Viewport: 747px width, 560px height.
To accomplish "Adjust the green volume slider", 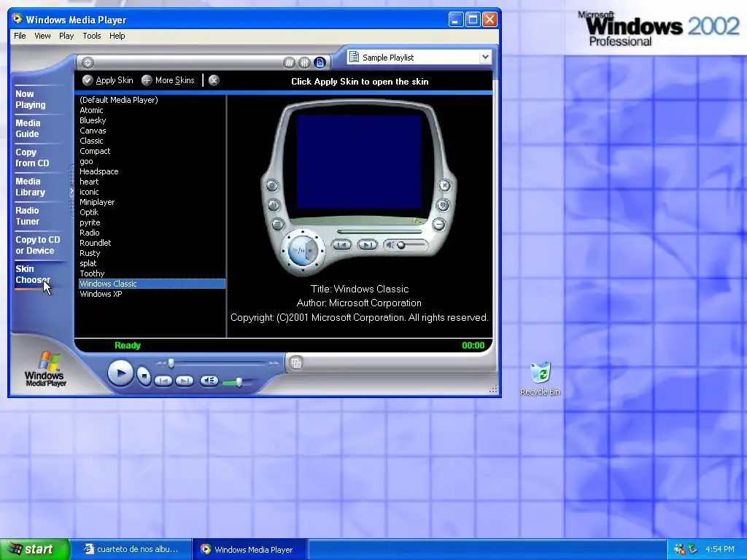I will click(x=239, y=382).
